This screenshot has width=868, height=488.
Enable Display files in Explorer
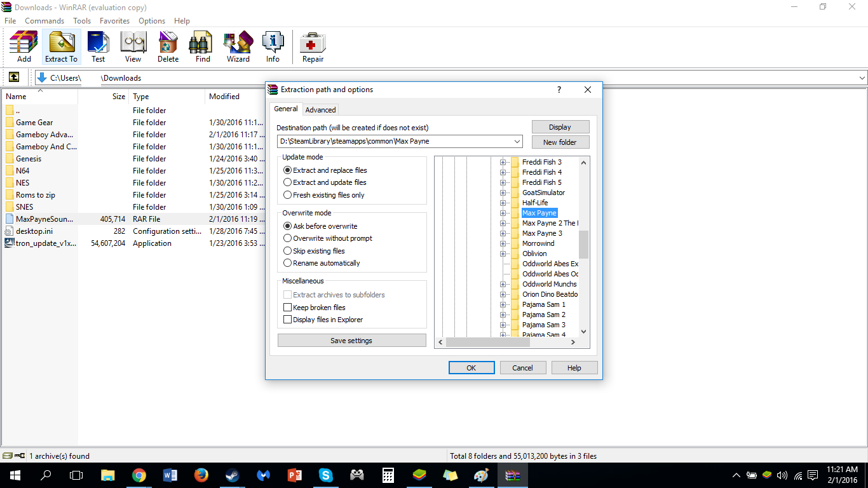288,320
